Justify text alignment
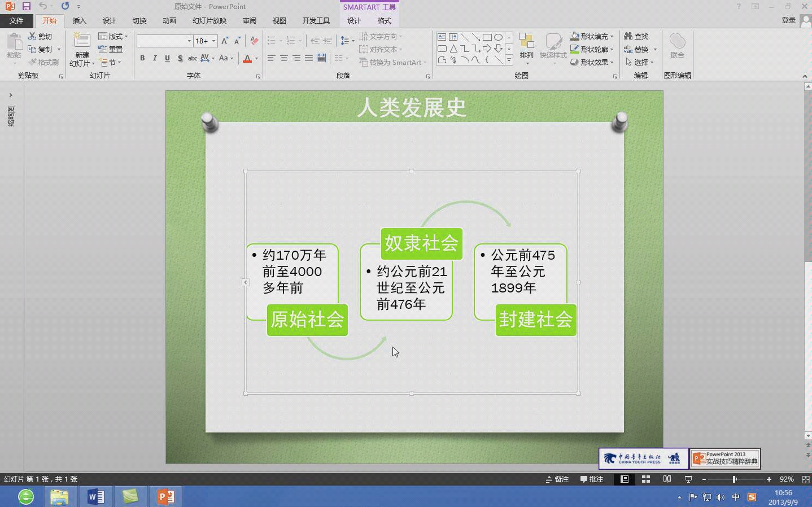 pos(309,58)
